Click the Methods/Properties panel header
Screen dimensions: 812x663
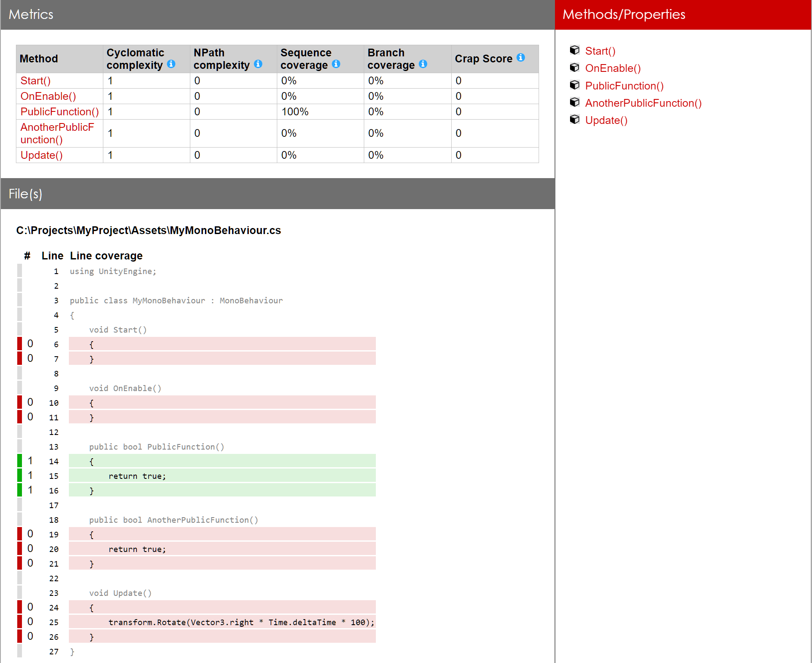[x=624, y=14]
